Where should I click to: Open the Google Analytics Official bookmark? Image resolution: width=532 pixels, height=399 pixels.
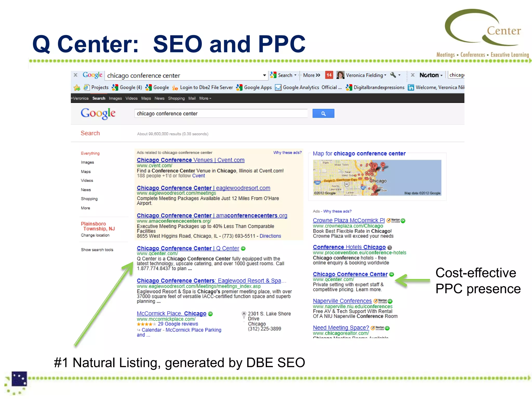pos(308,88)
